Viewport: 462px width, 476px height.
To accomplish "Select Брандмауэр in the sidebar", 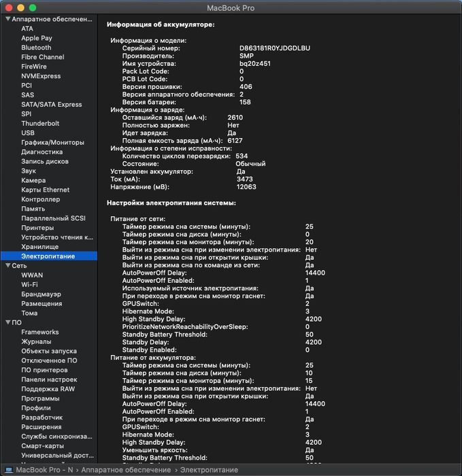I will click(41, 294).
